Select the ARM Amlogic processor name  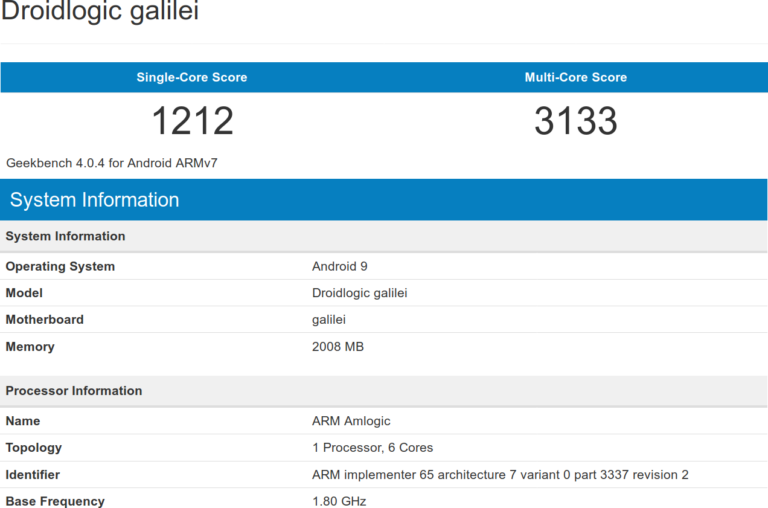point(351,421)
